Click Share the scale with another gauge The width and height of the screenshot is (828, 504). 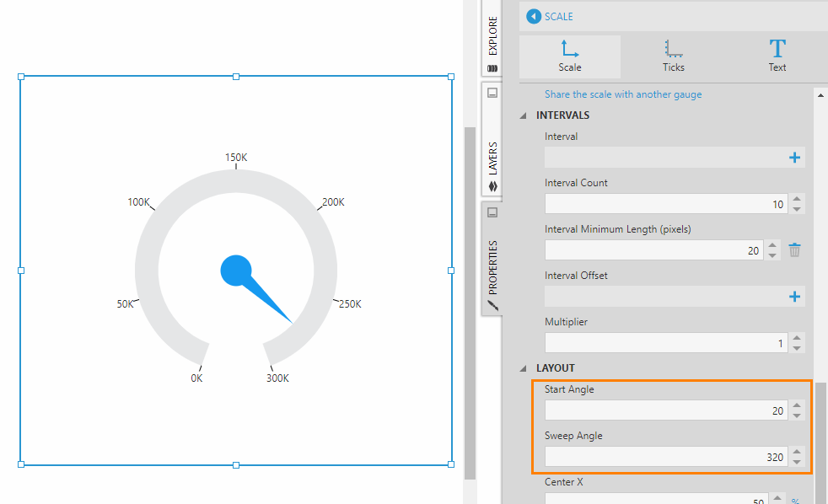pyautogui.click(x=622, y=94)
